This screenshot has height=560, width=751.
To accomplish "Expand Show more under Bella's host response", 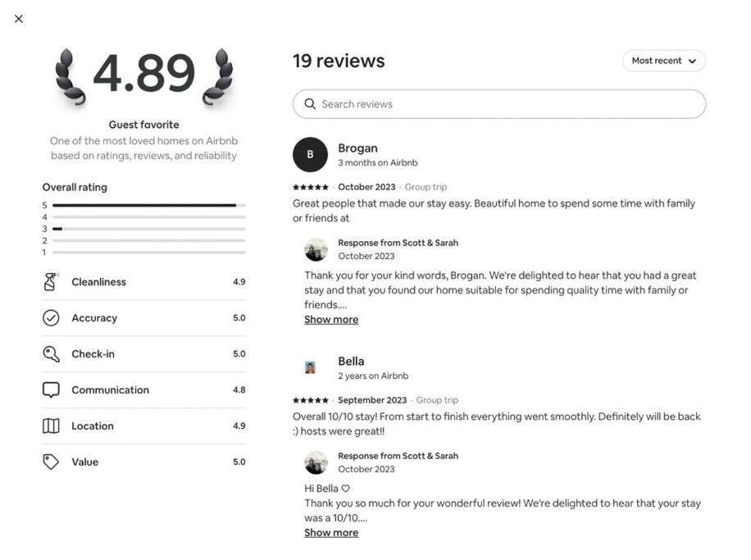I will pyautogui.click(x=331, y=533).
